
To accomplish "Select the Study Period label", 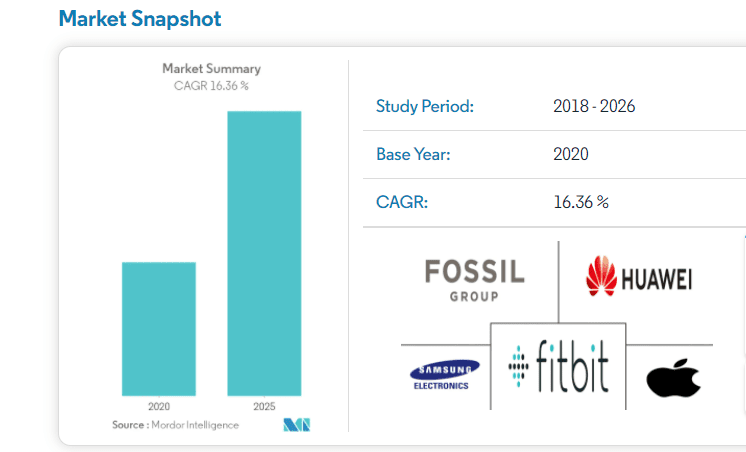I will click(x=425, y=106).
